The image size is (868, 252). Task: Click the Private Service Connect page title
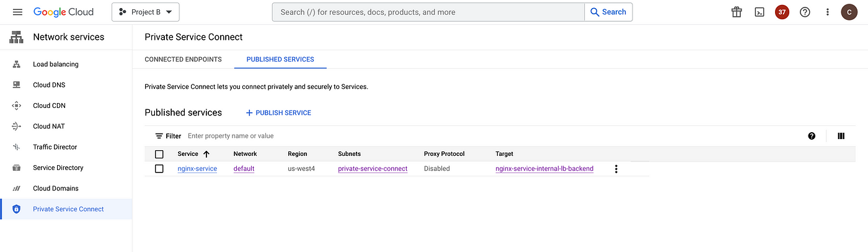click(193, 37)
